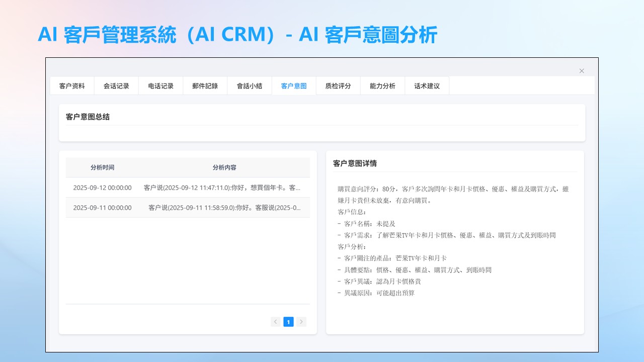644x362 pixels.
Task: Go to the 话术建议 tab
Action: pos(427,86)
